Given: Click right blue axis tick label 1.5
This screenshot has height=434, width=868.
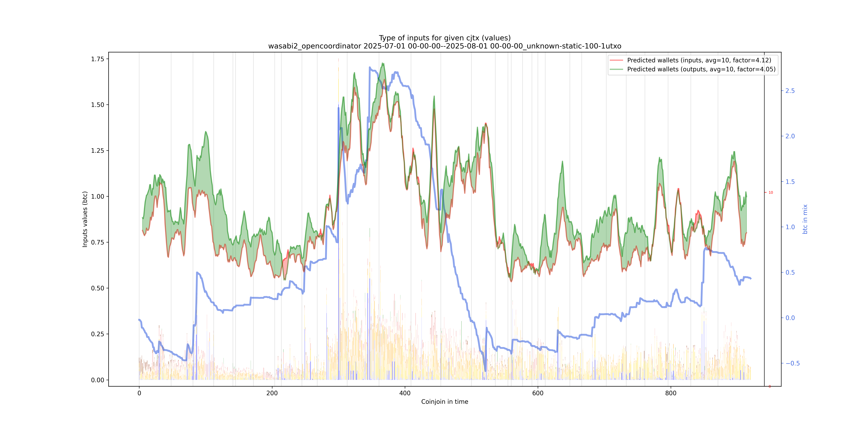Looking at the screenshot, I should coord(790,182).
